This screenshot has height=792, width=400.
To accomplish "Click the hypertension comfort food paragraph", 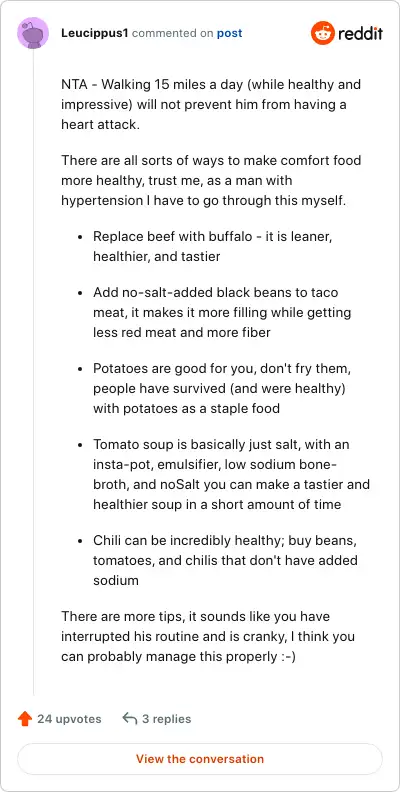I will [x=211, y=180].
